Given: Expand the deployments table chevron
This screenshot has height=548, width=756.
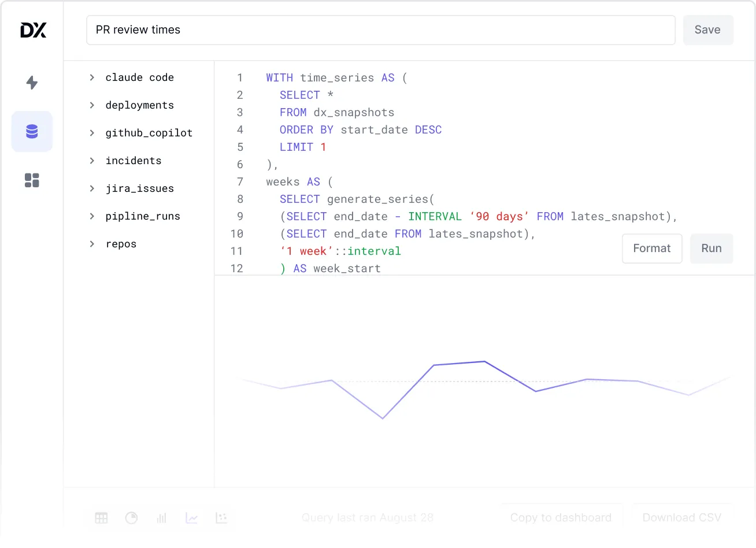Looking at the screenshot, I should click(x=92, y=105).
